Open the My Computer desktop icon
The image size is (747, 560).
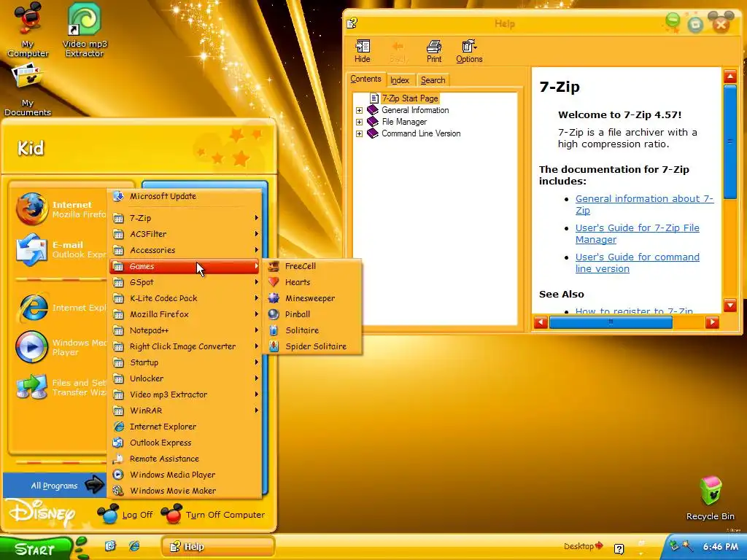(x=28, y=29)
